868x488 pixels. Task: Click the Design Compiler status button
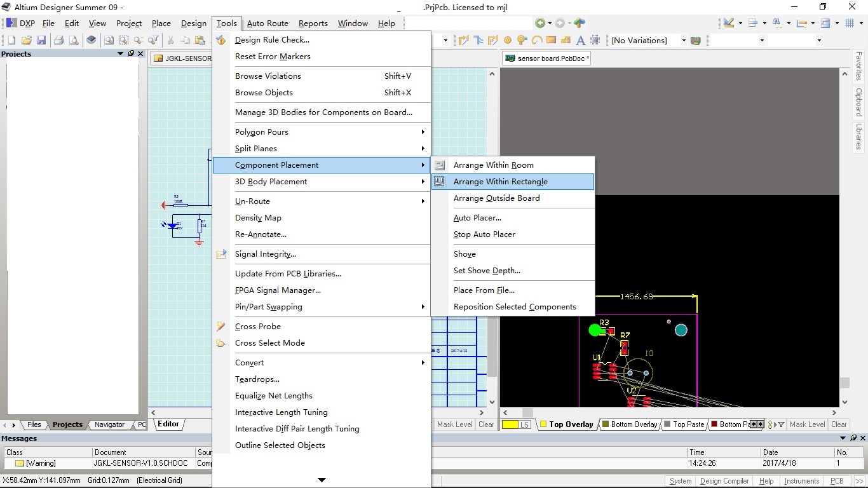click(724, 481)
